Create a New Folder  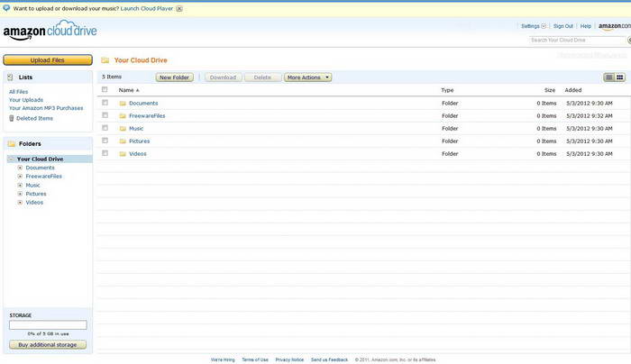174,77
